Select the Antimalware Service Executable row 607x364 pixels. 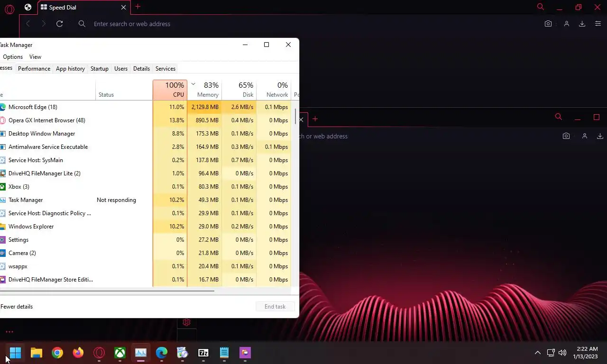(x=145, y=147)
